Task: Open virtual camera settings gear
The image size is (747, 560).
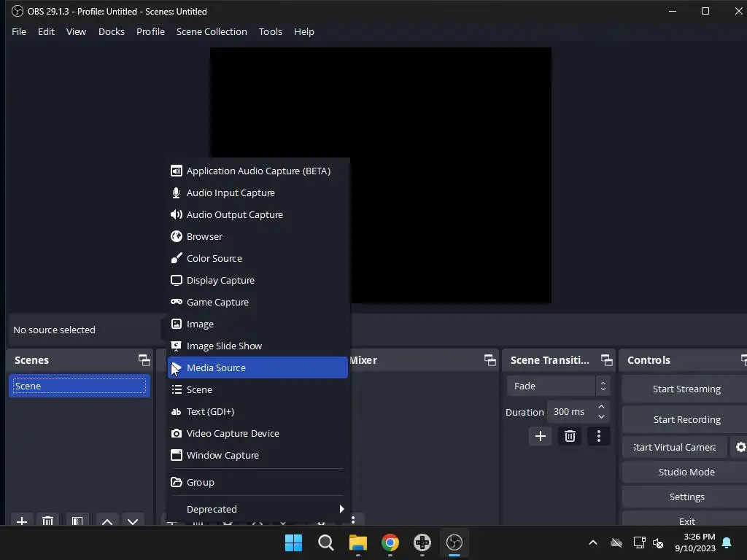Action: tap(740, 447)
